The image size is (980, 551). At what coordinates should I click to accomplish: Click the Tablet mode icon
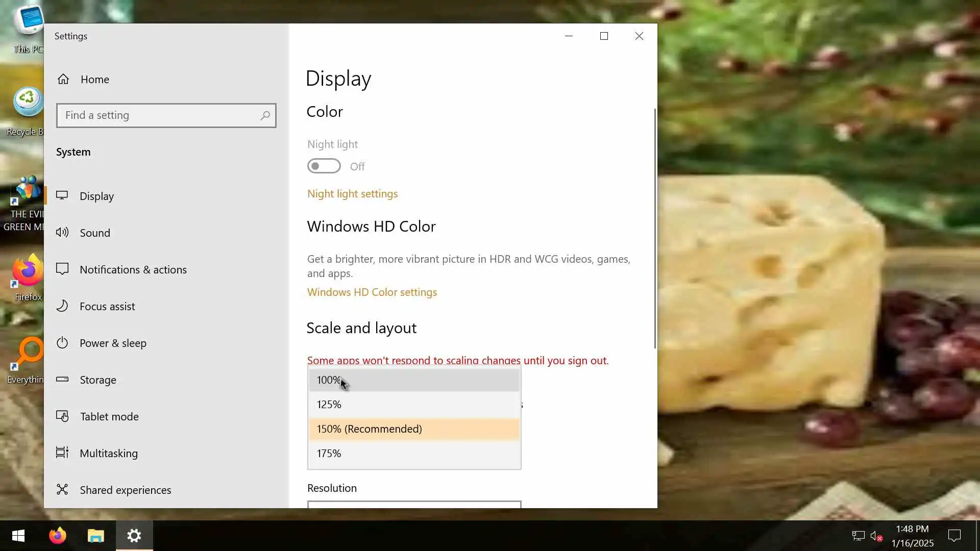[62, 416]
